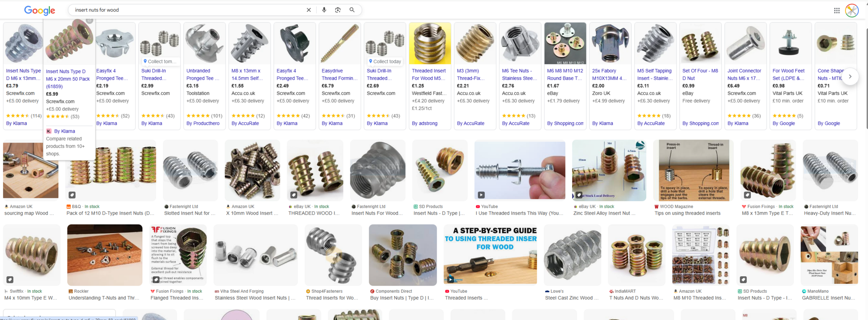Advance the shopping carousel with the right arrow

pyautogui.click(x=850, y=76)
